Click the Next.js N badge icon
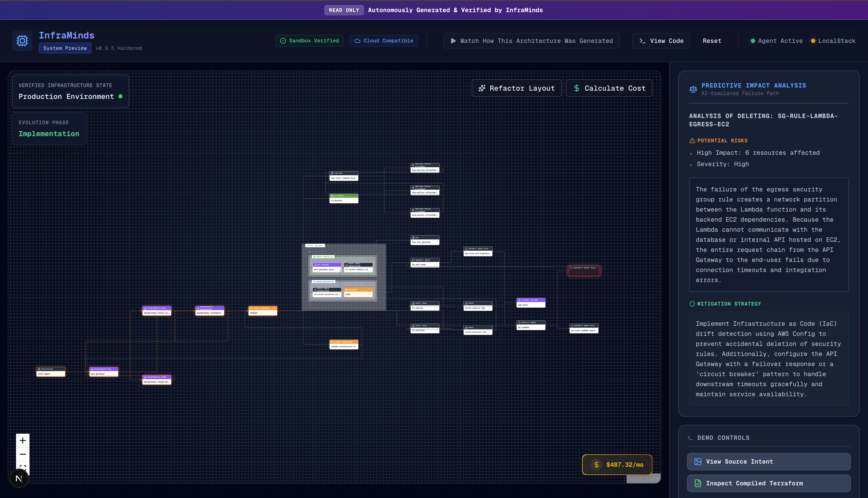 pos(19,479)
